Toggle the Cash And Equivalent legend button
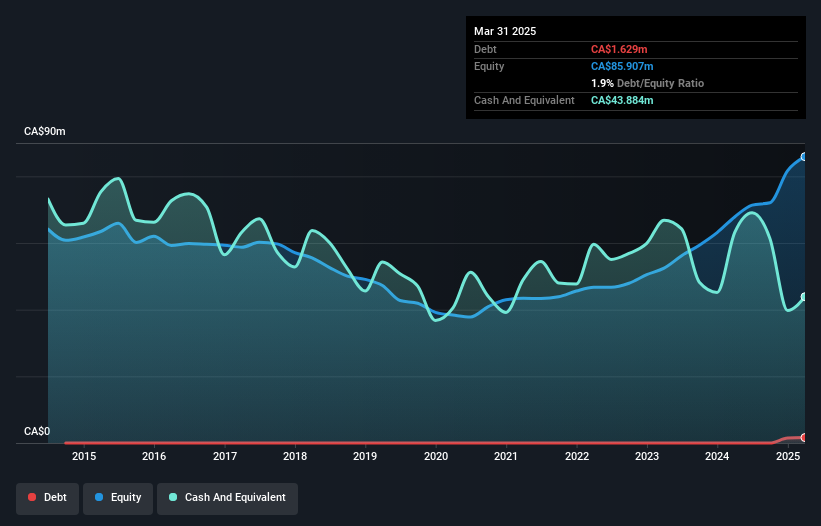Viewport: 821px width, 526px height. coord(227,498)
